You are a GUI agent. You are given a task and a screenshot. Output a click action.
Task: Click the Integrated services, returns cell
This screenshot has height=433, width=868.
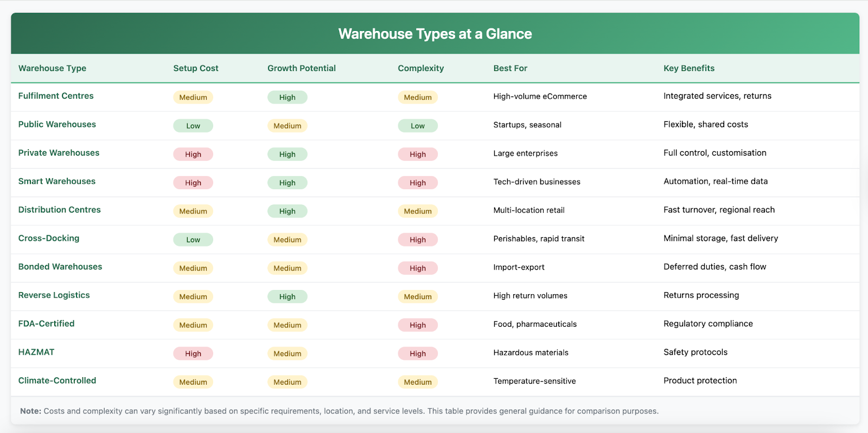pyautogui.click(x=717, y=96)
